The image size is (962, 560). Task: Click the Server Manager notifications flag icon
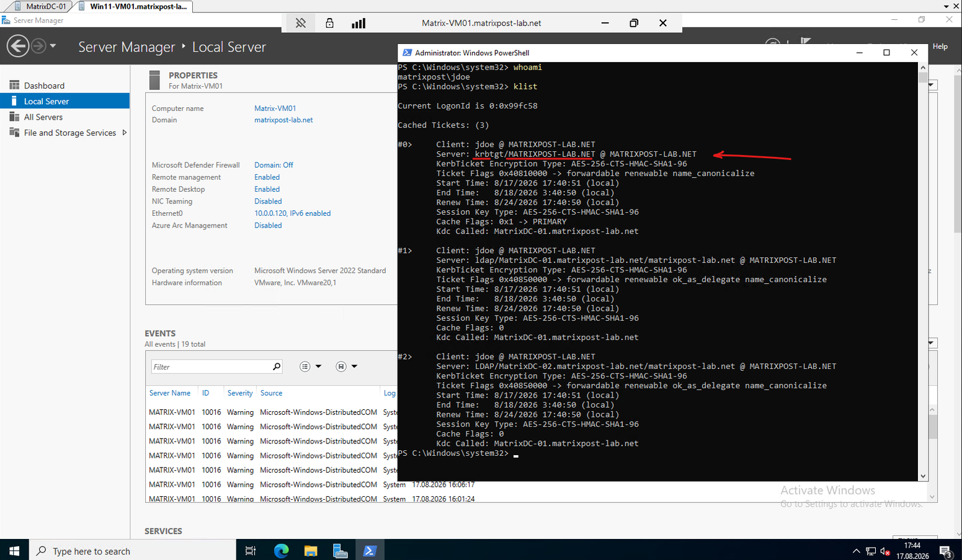pyautogui.click(x=806, y=42)
